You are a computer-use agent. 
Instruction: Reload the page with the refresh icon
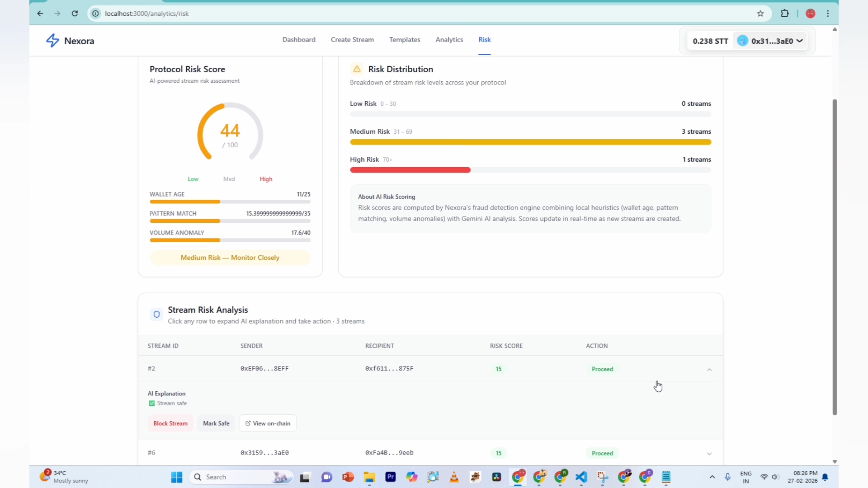(75, 14)
